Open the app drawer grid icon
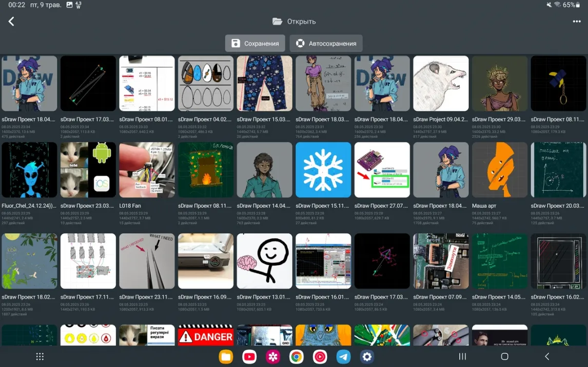The width and height of the screenshot is (588, 367). [40, 356]
